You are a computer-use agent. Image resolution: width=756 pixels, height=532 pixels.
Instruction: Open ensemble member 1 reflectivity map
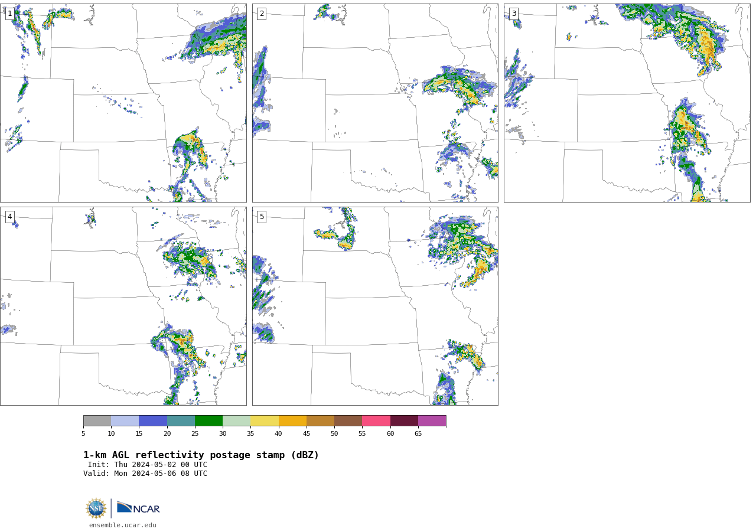(x=123, y=103)
